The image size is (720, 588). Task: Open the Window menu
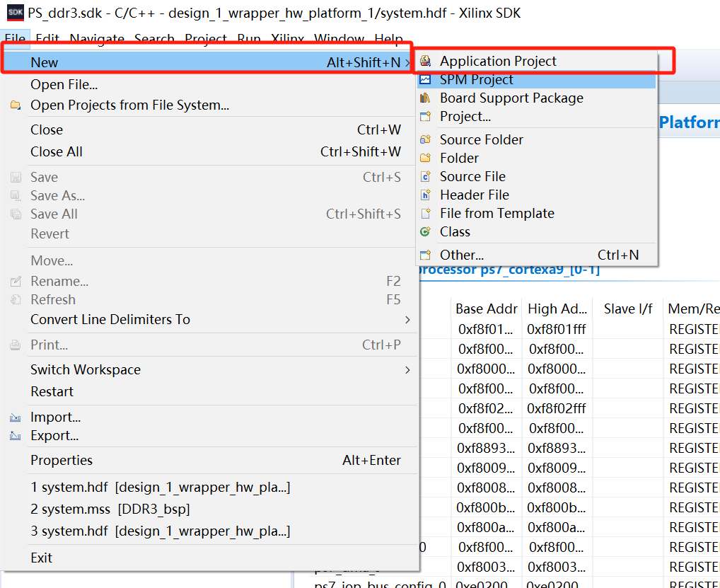(339, 39)
